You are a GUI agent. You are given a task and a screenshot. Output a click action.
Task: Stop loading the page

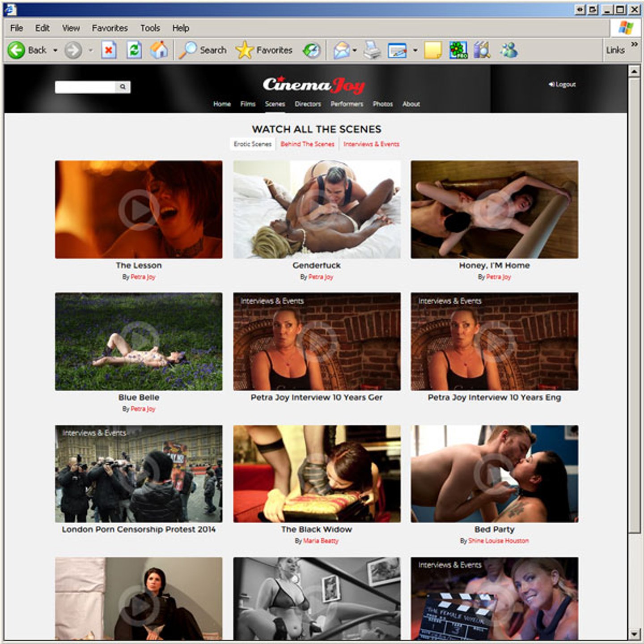click(109, 50)
